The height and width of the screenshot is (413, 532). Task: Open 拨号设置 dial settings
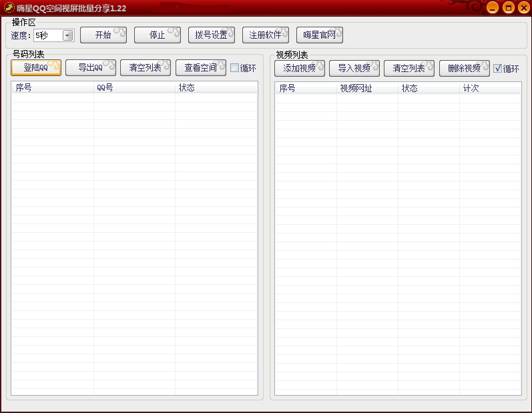coord(212,35)
